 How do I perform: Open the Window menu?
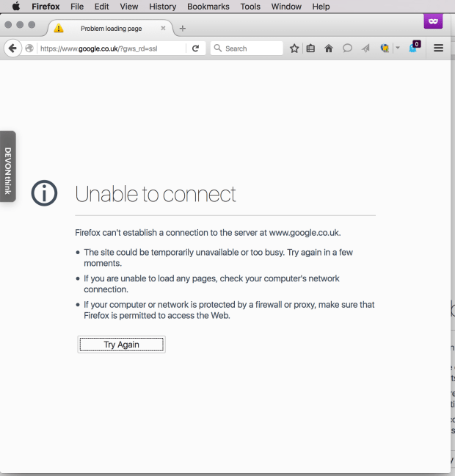pos(286,7)
